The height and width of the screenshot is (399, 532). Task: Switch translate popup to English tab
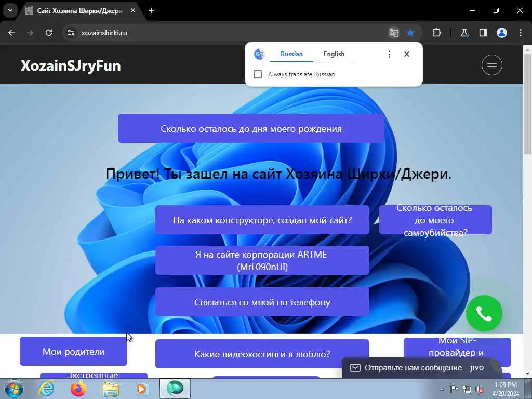point(334,54)
